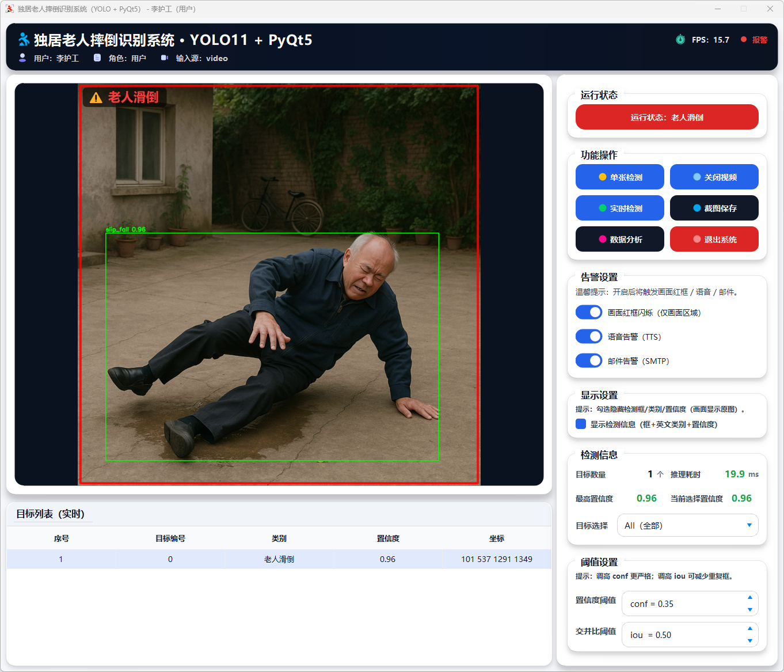Increase the conf threshold with up arrow
The height and width of the screenshot is (672, 784).
coord(749,597)
